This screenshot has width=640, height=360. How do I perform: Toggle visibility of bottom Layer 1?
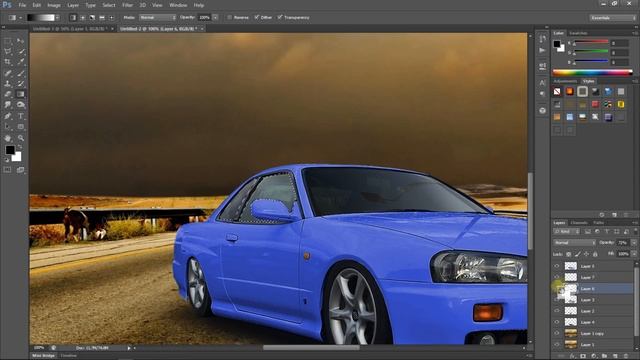coord(557,344)
